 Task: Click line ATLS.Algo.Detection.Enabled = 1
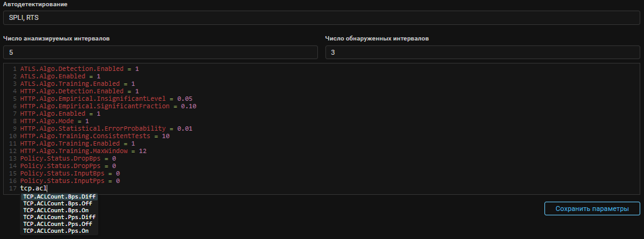80,68
